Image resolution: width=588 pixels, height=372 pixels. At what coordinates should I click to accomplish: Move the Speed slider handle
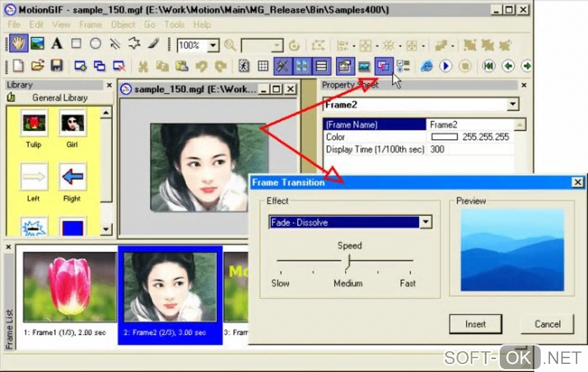coord(348,263)
